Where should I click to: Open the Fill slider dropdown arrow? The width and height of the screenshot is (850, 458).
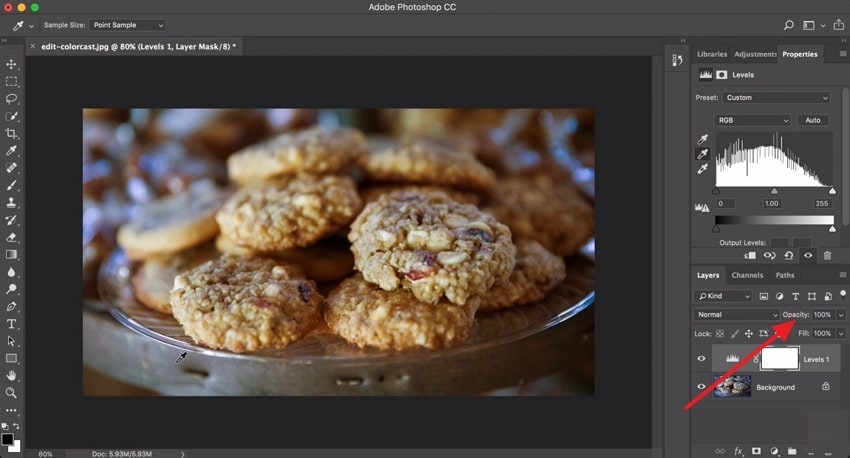[x=841, y=334]
